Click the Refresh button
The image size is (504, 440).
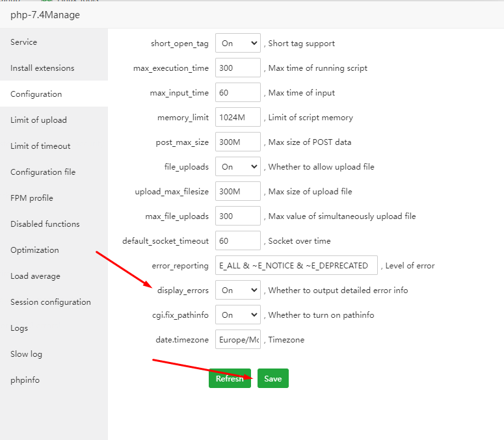click(x=230, y=378)
